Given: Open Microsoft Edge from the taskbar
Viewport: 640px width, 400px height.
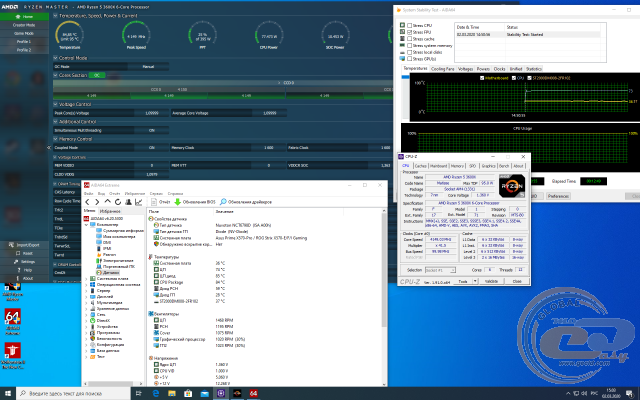Looking at the screenshot, I should click(156, 393).
